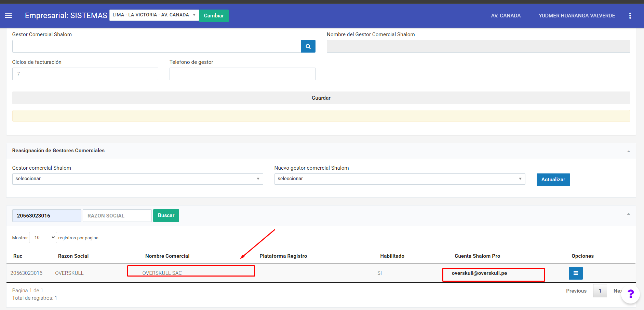Change the records per page selector
This screenshot has width=644, height=310.
[43, 238]
